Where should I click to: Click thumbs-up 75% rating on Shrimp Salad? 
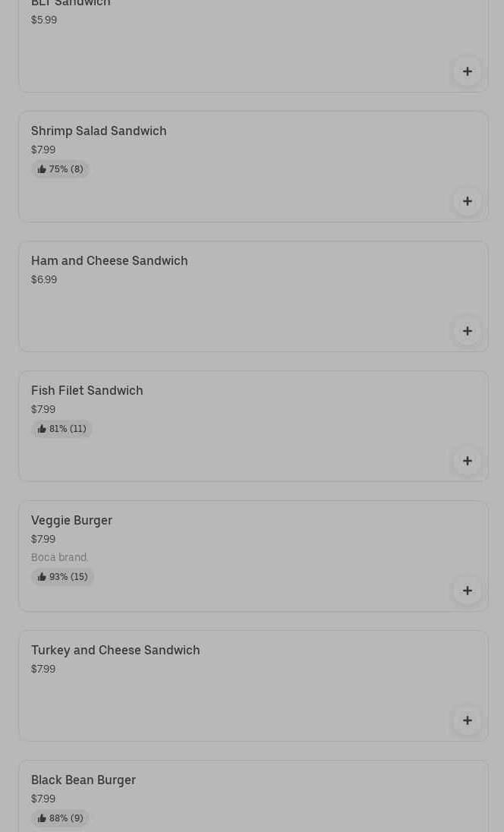[60, 169]
